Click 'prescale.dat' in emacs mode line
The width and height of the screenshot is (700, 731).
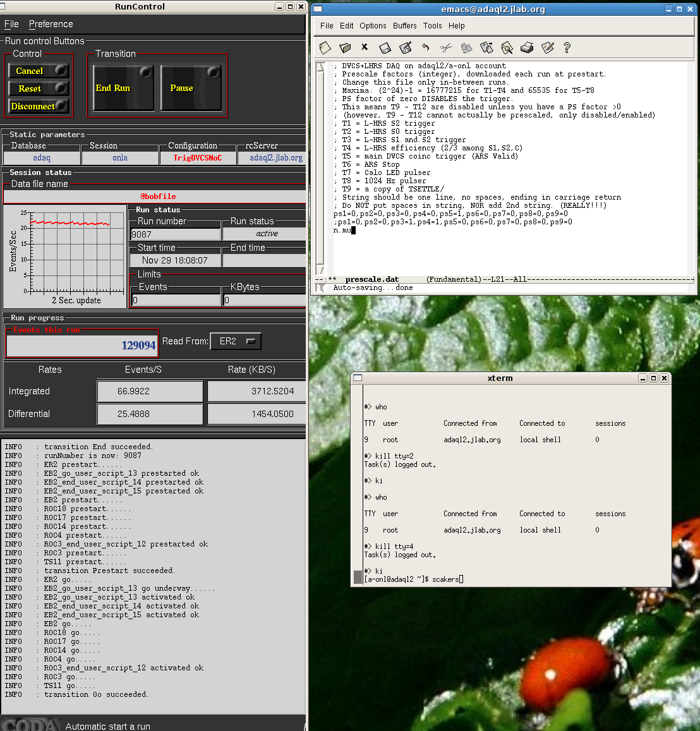click(372, 280)
